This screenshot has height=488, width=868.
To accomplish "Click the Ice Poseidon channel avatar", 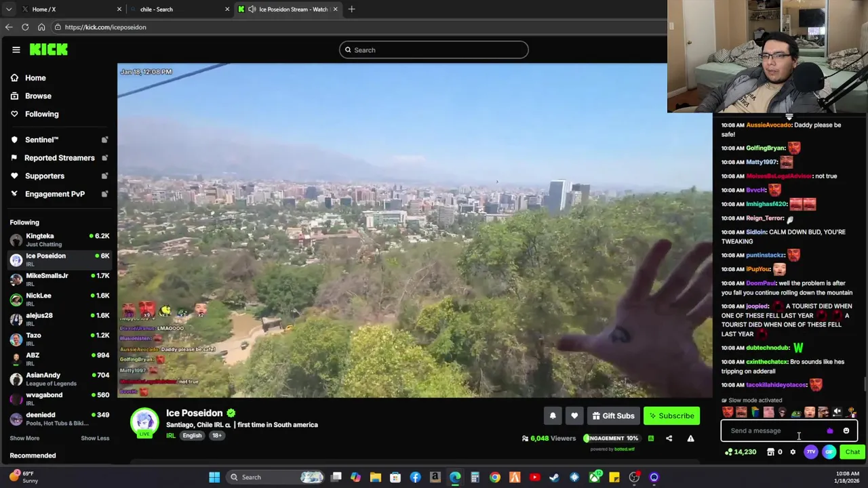I will pyautogui.click(x=144, y=422).
